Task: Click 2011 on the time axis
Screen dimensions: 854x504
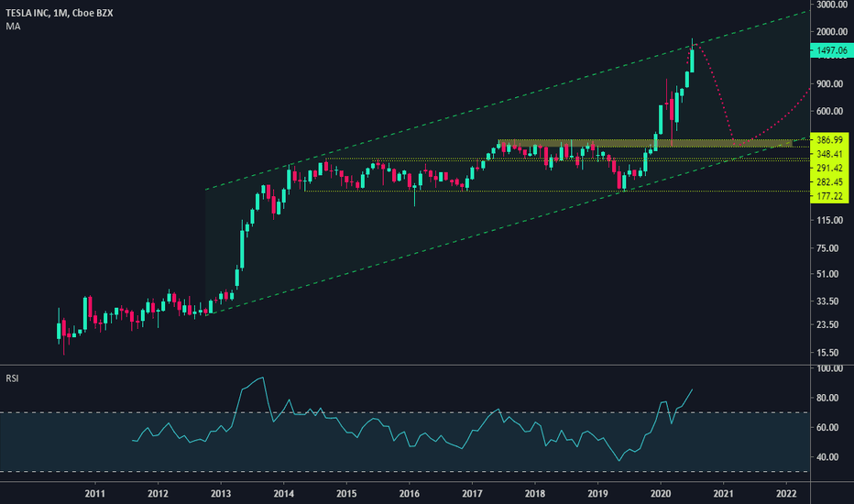Action: coord(95,494)
